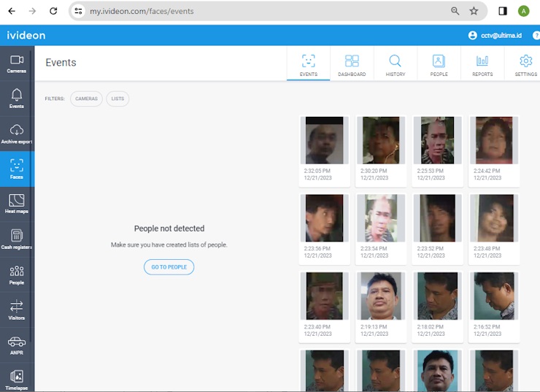Viewport: 540px width, 392px height.
Task: Click the 'People not detected' heading
Action: click(169, 228)
